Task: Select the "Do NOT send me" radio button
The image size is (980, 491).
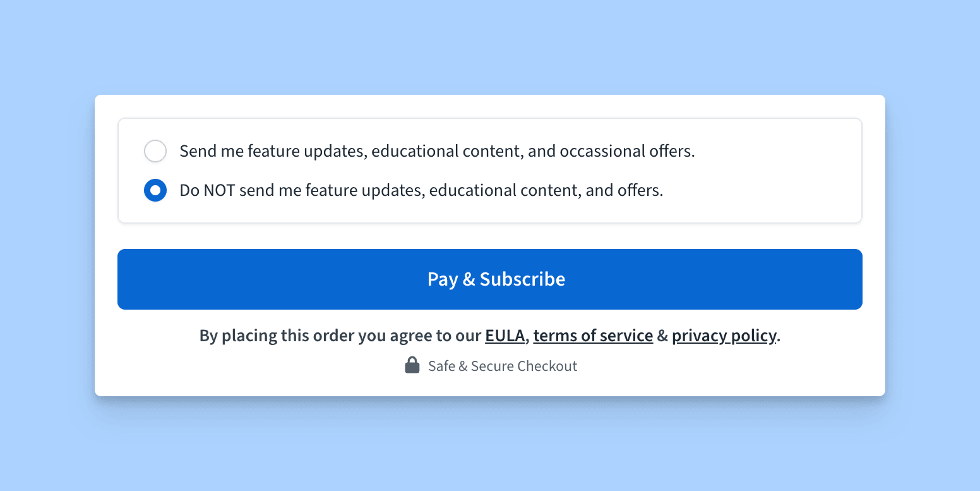Action: [x=155, y=190]
